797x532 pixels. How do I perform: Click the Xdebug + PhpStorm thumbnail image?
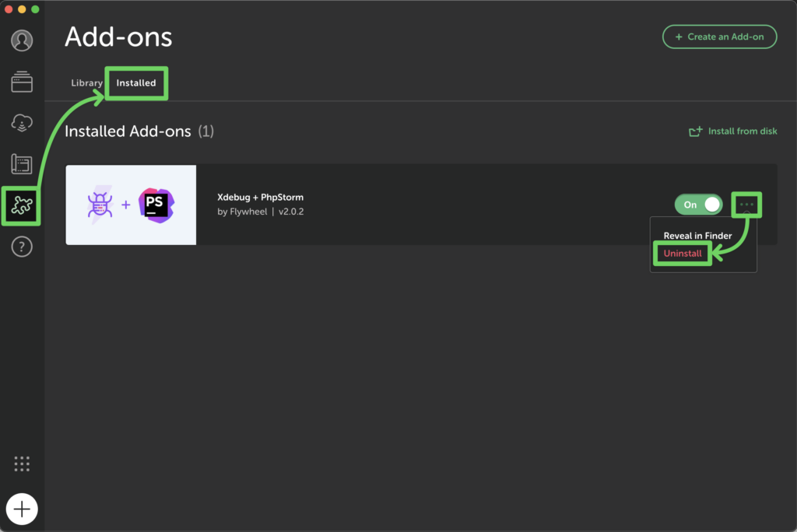tap(131, 205)
